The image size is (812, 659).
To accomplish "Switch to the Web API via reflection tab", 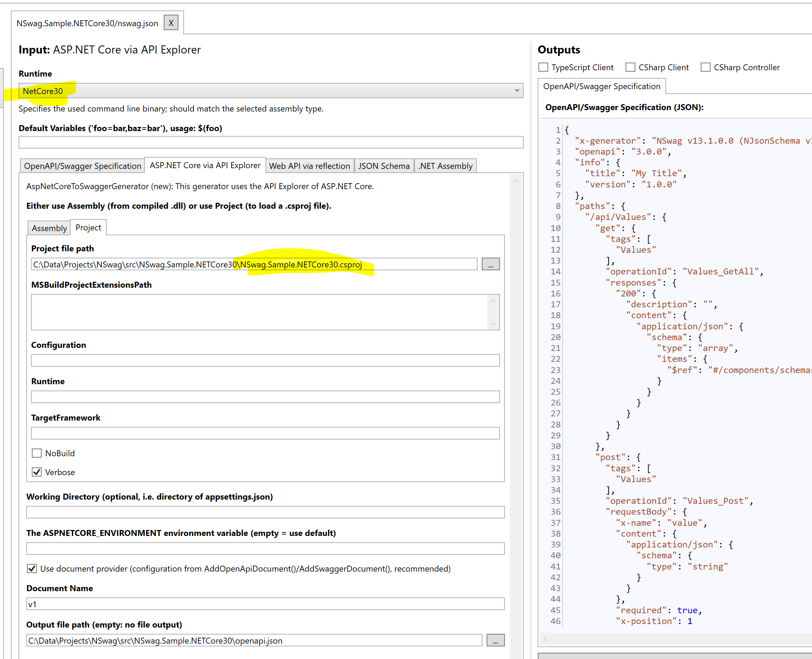I will [x=309, y=166].
